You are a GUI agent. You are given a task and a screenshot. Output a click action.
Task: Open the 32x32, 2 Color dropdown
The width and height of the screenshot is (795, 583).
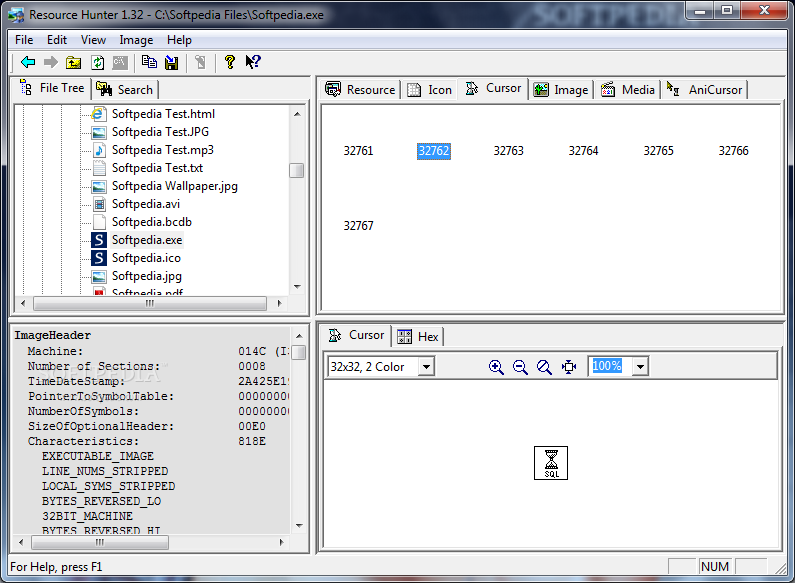[426, 367]
